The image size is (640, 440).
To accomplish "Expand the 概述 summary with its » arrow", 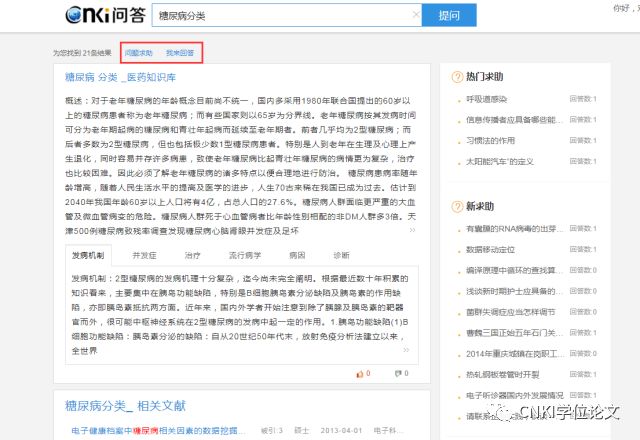I will (413, 230).
